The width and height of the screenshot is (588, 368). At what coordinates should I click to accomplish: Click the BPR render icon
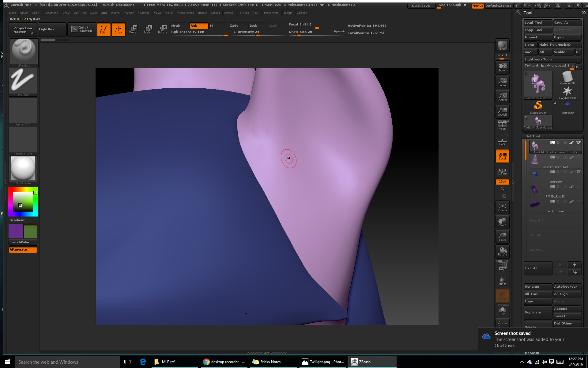point(502,45)
